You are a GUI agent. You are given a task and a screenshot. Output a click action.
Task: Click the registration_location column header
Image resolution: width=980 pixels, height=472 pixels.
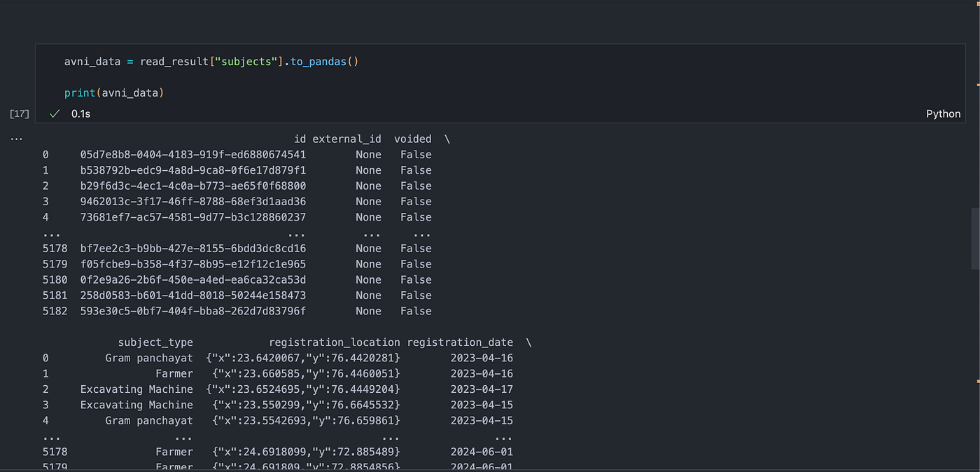[334, 342]
